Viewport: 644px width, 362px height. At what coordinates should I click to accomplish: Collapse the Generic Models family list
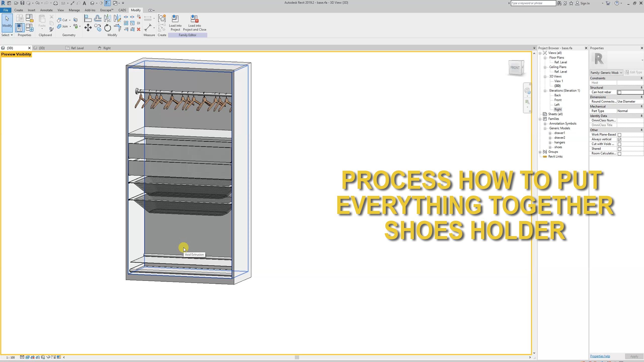[545, 128]
